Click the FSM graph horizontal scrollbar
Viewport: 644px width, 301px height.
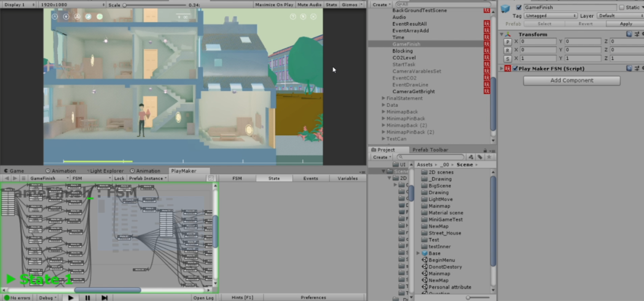tap(107, 290)
